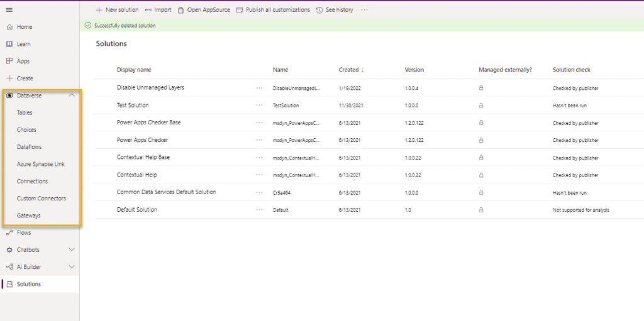Open Disable Unmanaged Layers solution

150,87
